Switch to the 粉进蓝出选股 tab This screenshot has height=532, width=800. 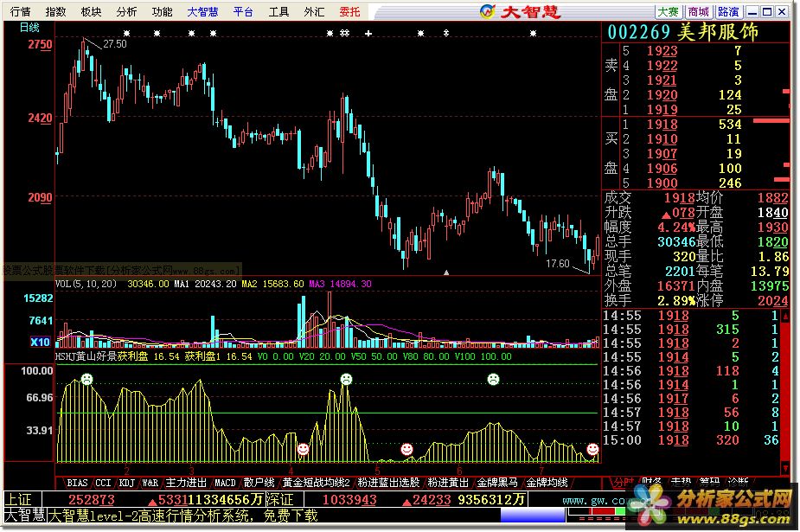389,483
